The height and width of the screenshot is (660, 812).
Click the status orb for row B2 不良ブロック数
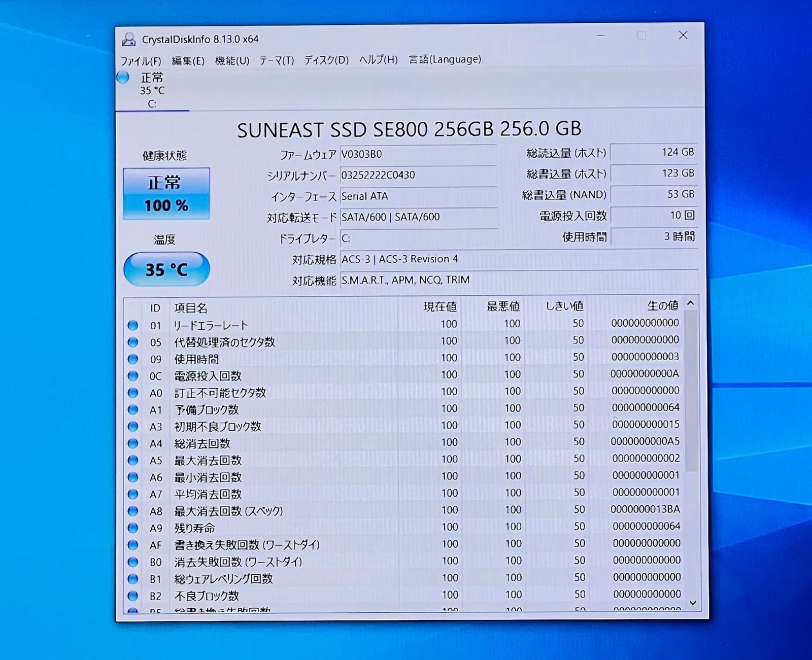(133, 596)
